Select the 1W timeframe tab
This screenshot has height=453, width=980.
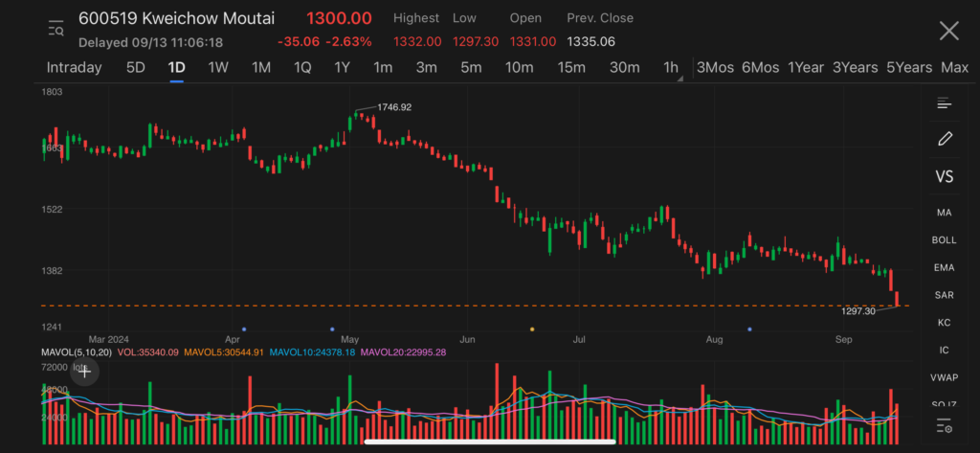point(218,67)
